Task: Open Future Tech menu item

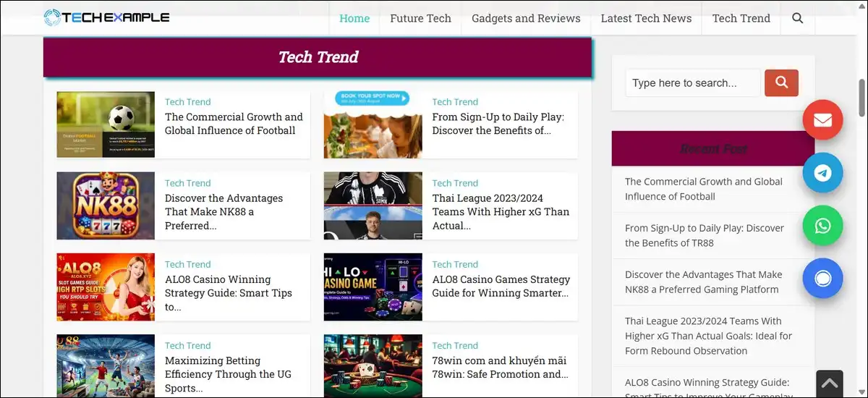Action: pos(420,18)
